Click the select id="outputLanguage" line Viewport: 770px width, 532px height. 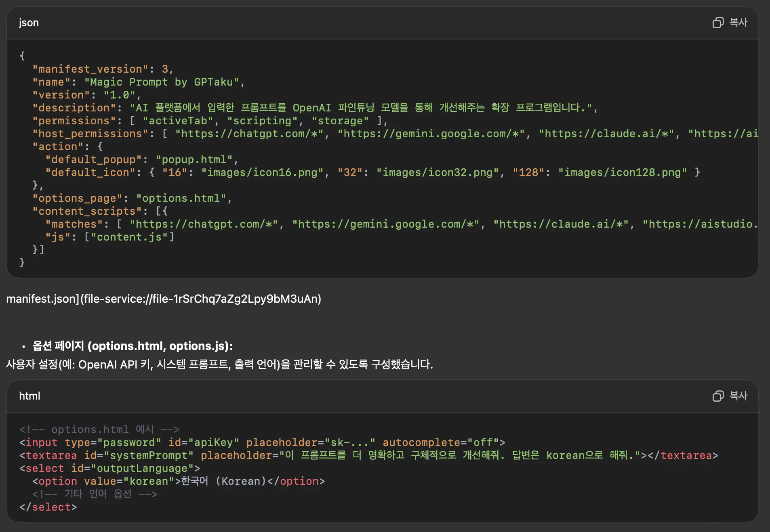pyautogui.click(x=110, y=469)
